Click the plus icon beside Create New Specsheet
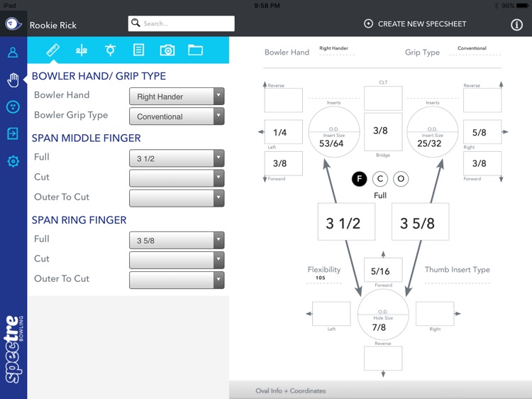532x399 pixels. click(x=368, y=23)
